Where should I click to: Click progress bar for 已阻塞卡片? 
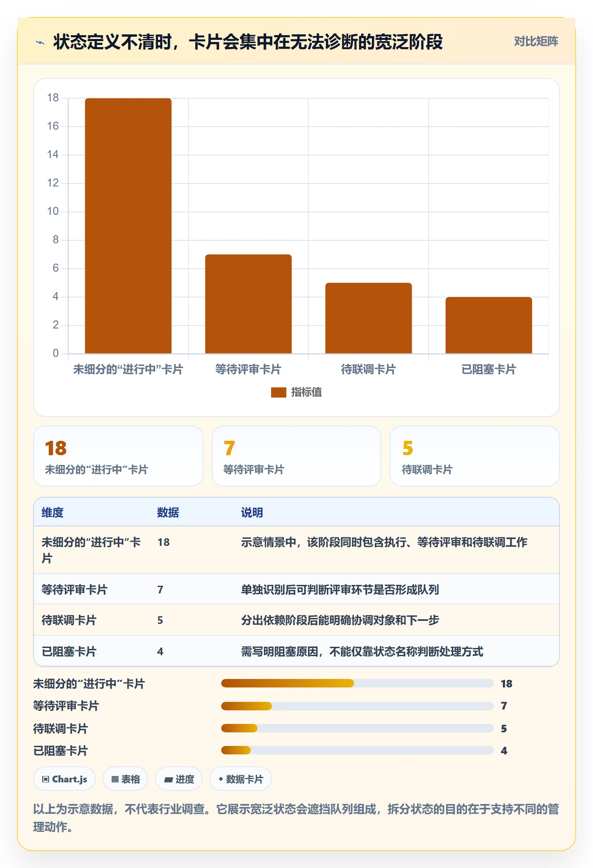point(357,750)
